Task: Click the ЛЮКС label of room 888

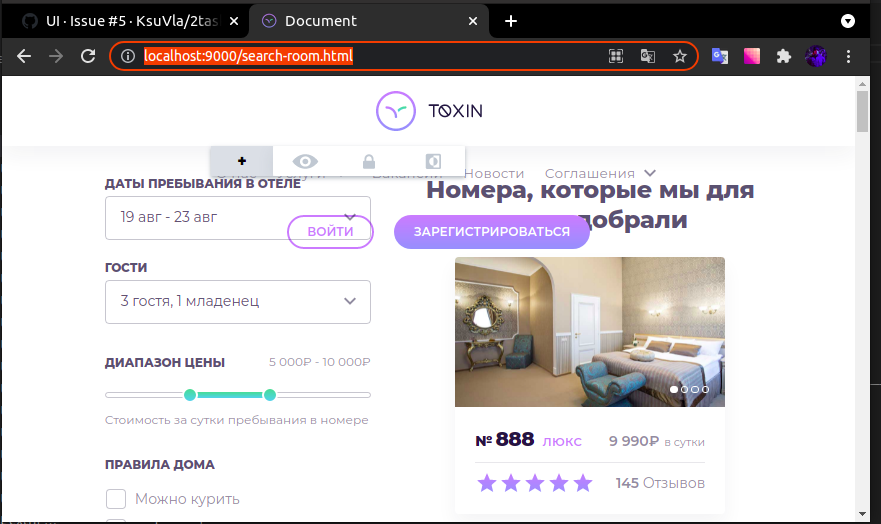Action: coord(562,442)
